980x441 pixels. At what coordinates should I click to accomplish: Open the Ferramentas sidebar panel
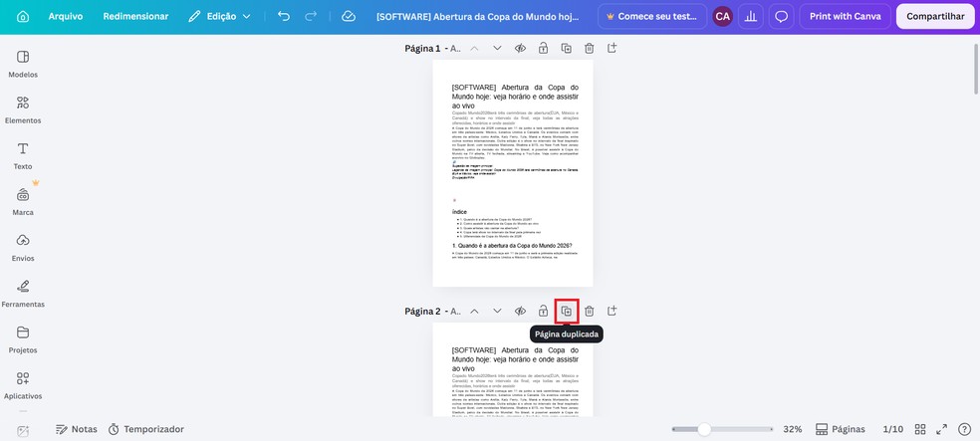pos(23,295)
